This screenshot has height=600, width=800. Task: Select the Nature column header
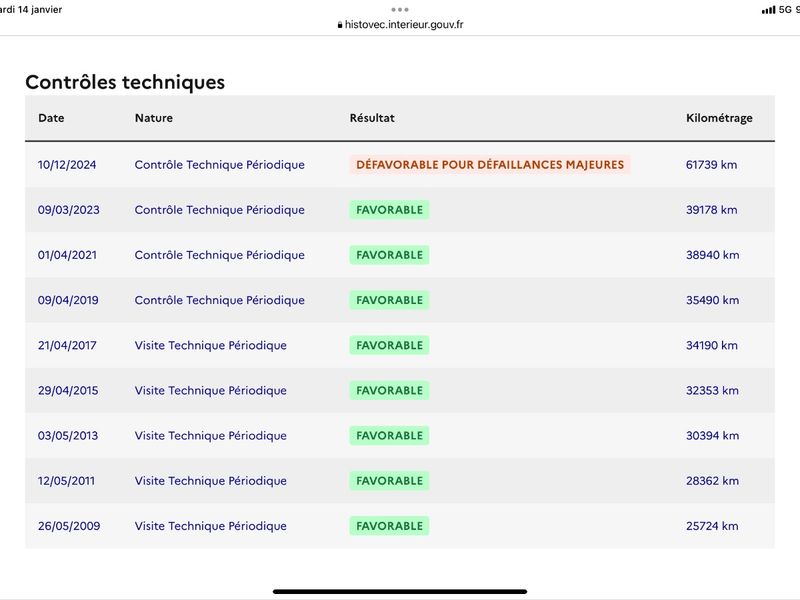tap(154, 118)
